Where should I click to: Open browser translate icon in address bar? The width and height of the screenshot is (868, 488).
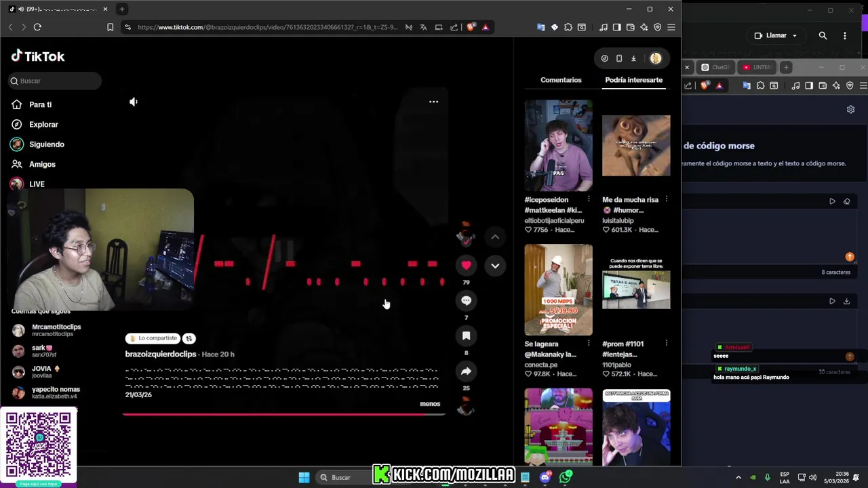(x=423, y=27)
